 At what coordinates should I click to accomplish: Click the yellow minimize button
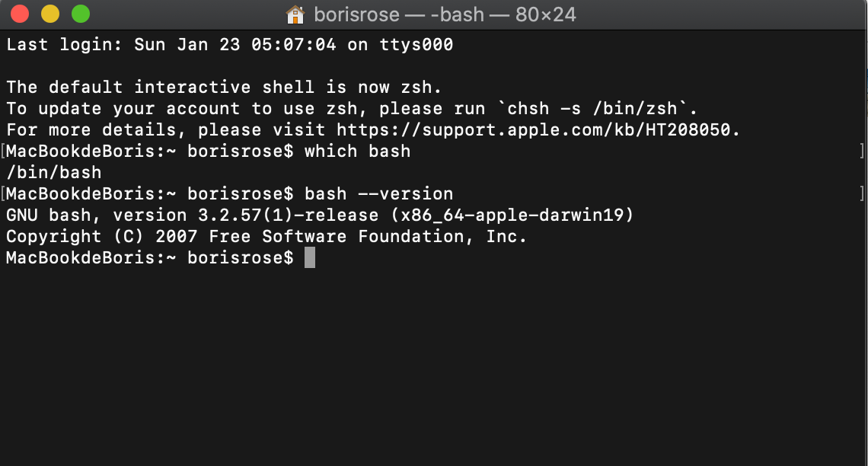(49, 14)
